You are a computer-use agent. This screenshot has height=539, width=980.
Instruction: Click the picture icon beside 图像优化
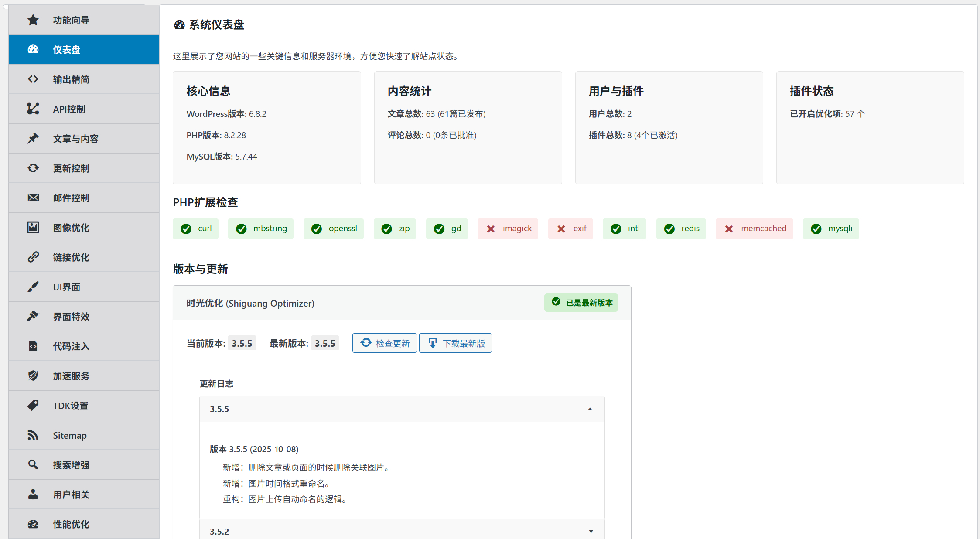pos(33,228)
